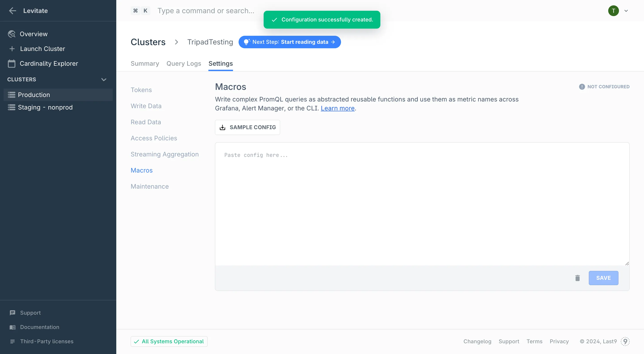Click the back arrow next to Levitate
The width and height of the screenshot is (644, 354).
point(12,11)
